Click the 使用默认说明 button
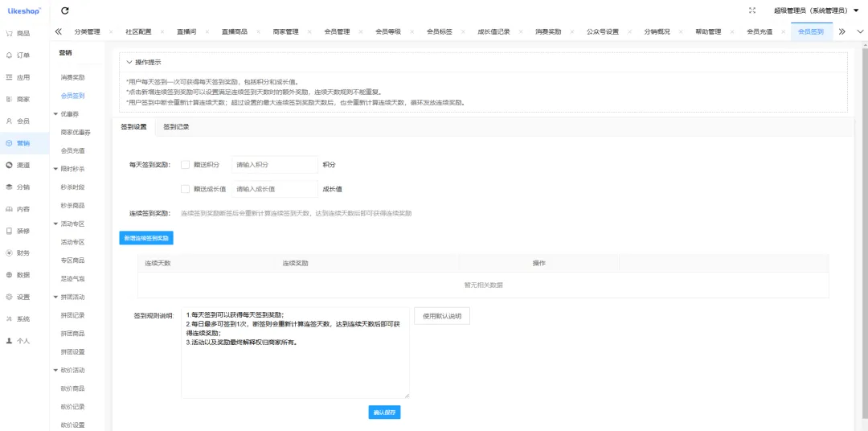Viewport: 868px width, 431px height. [442, 316]
